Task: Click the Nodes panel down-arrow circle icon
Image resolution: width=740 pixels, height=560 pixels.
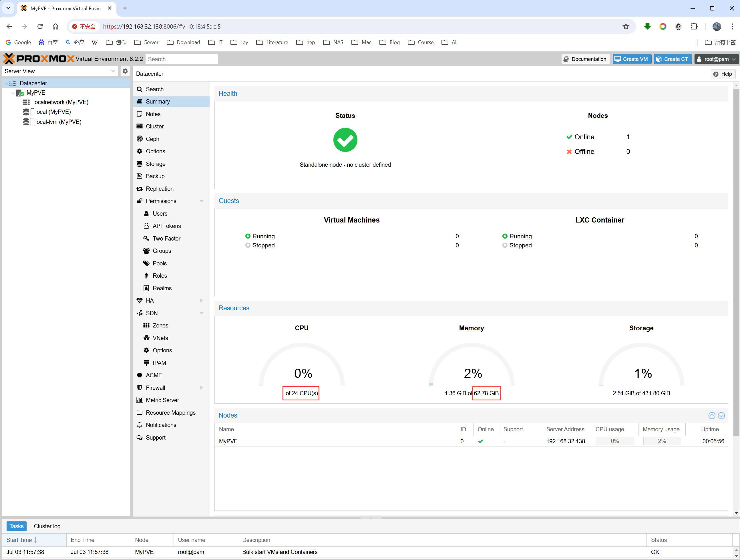Action: pos(722,415)
